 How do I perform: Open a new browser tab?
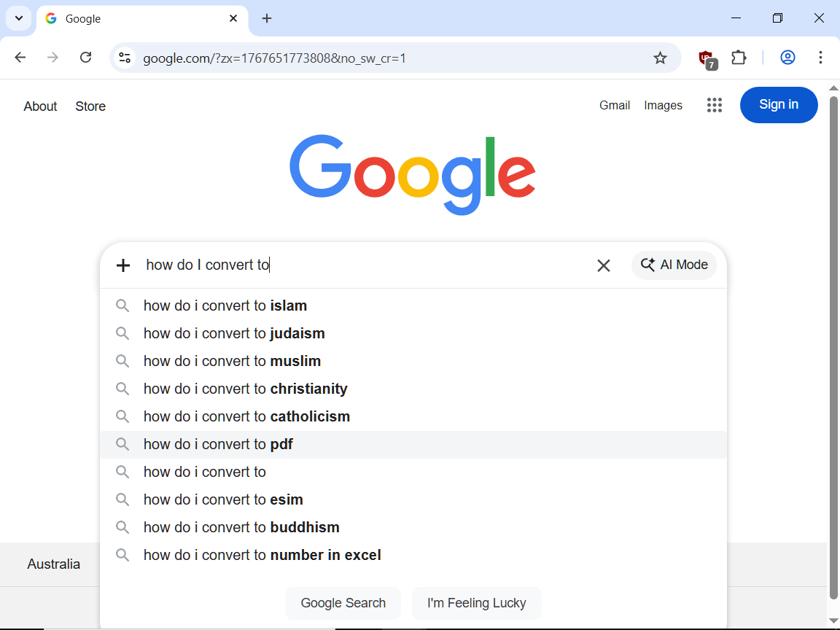coord(267,18)
